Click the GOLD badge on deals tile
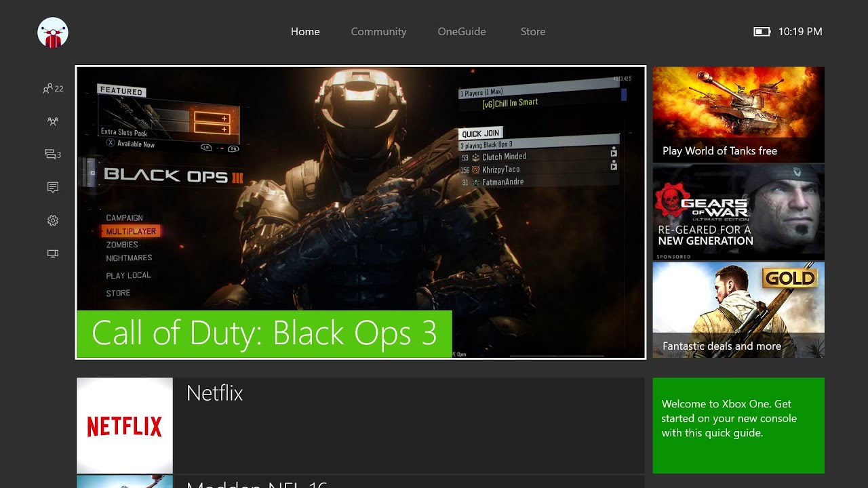Screen dimensions: 868x488 (790, 278)
